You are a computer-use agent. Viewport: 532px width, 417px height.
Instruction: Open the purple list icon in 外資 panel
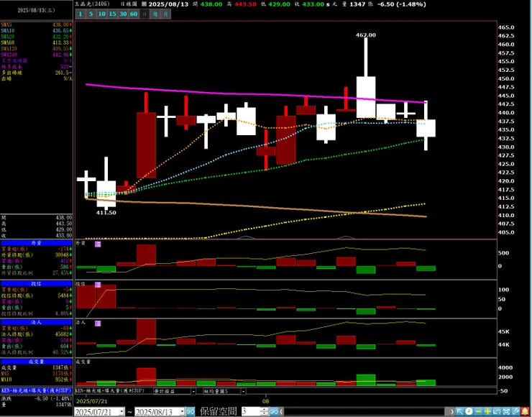click(98, 244)
